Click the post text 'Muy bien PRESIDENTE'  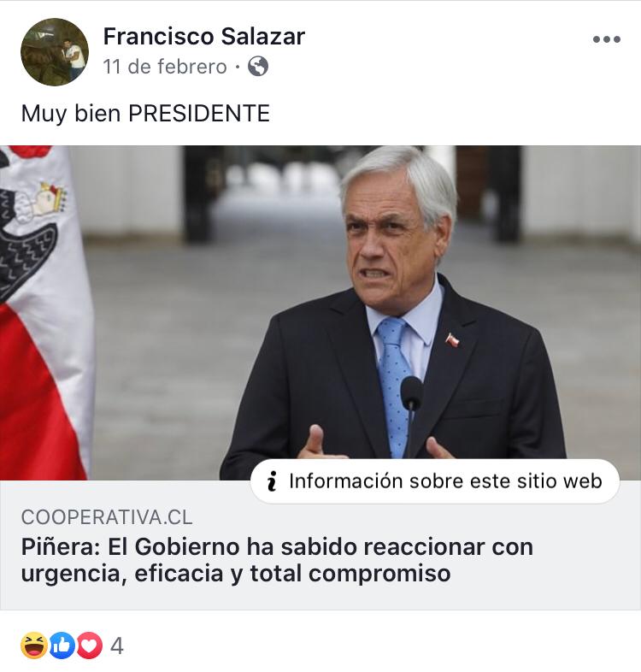(145, 114)
